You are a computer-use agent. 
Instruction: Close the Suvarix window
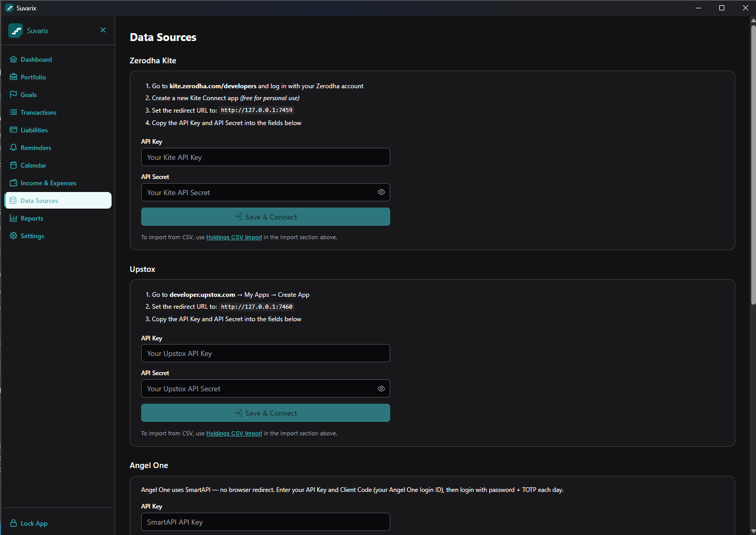745,8
